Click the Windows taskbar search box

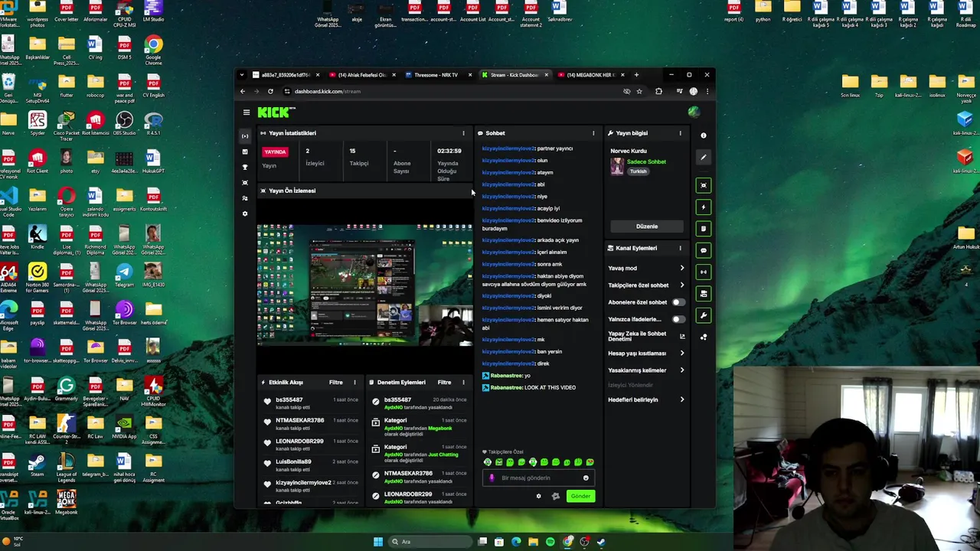point(429,542)
